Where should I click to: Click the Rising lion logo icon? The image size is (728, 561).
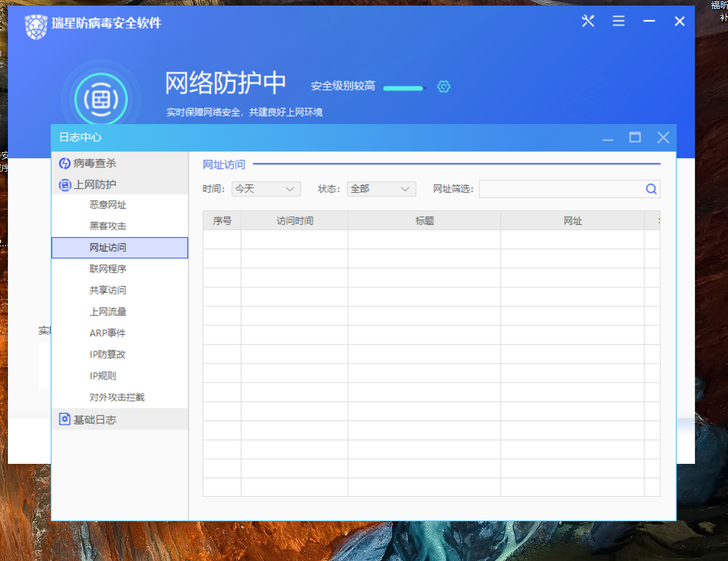(x=36, y=26)
